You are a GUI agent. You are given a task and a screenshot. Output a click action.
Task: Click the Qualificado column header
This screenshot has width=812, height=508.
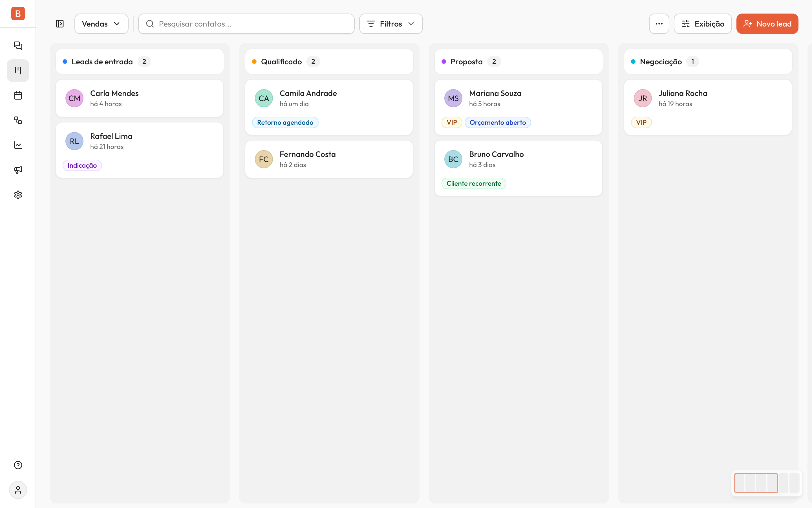329,62
